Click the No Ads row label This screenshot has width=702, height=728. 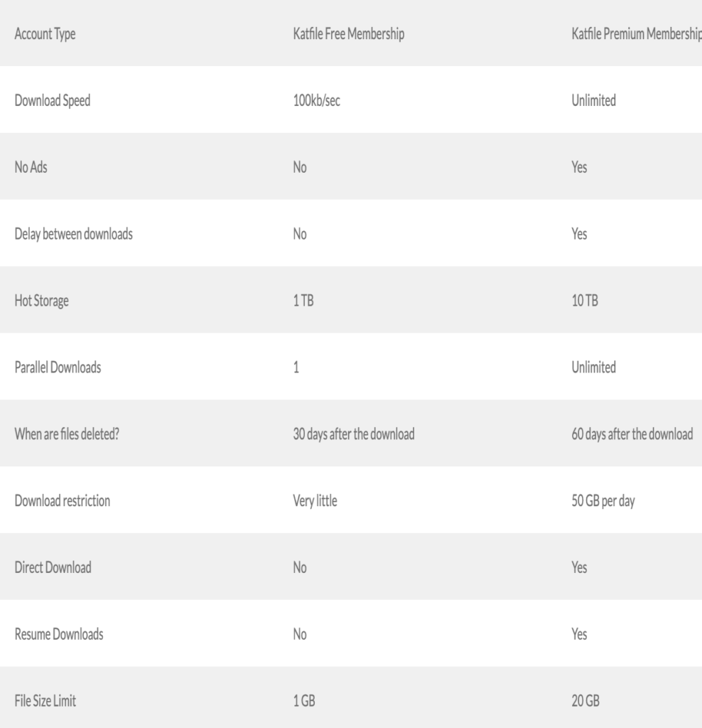(x=32, y=167)
